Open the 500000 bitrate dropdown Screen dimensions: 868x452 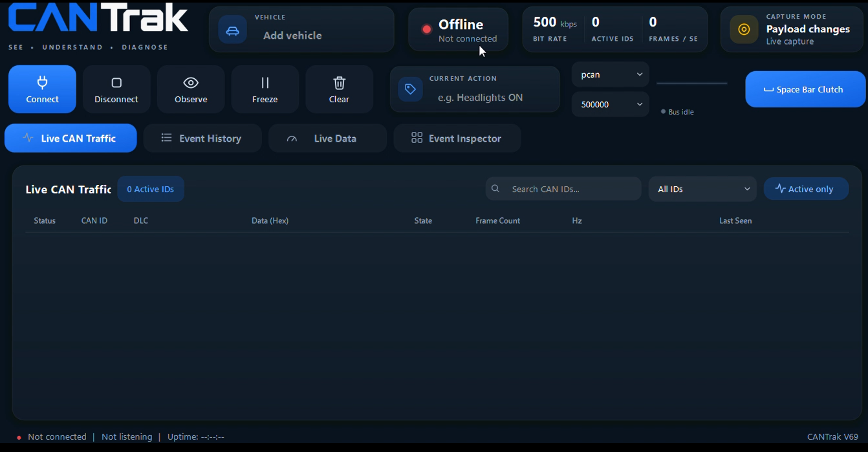[x=611, y=104]
